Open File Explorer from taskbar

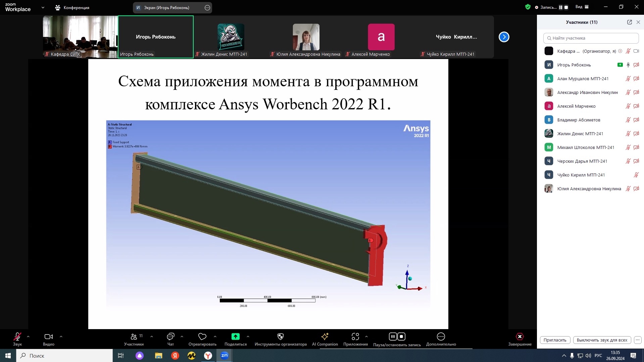[x=158, y=356]
